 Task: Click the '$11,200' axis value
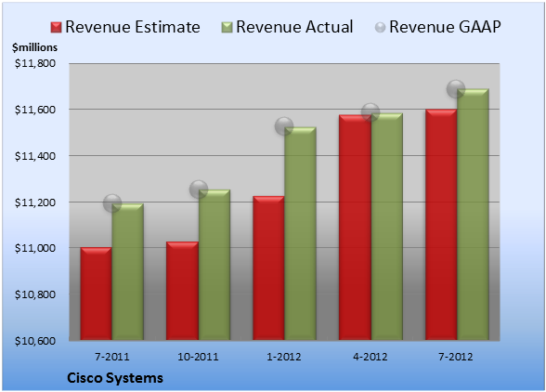coord(35,203)
